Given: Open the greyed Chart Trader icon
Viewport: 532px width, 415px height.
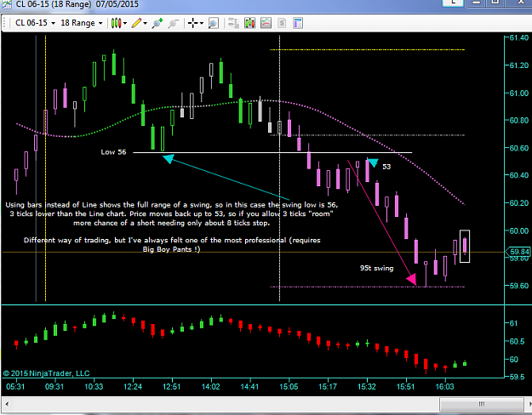Looking at the screenshot, I should pos(233,23).
